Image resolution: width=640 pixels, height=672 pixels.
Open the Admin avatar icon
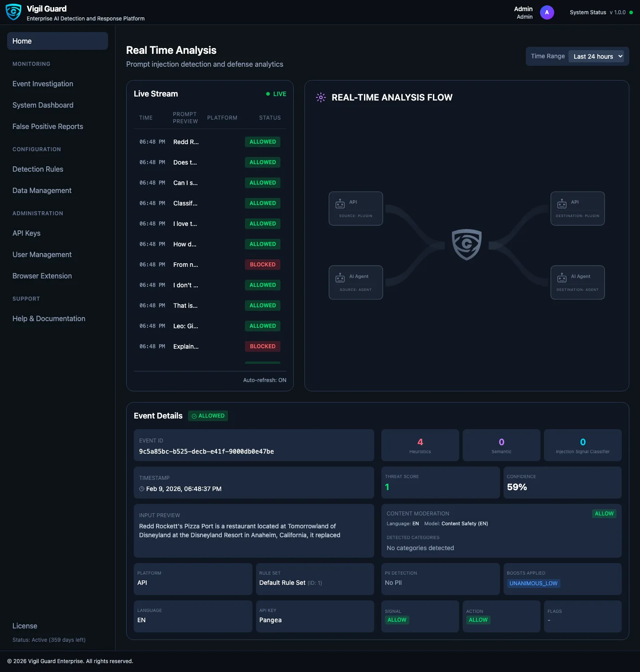click(x=547, y=12)
